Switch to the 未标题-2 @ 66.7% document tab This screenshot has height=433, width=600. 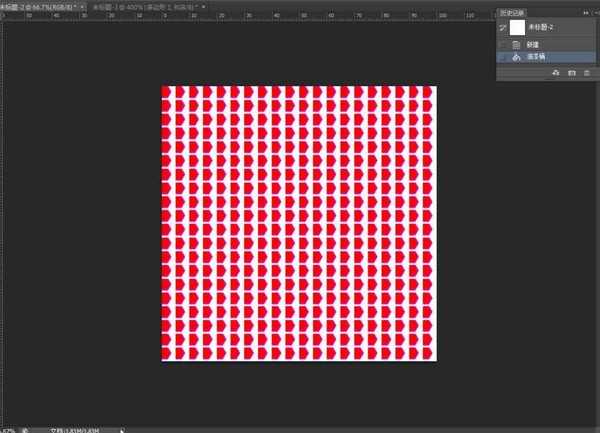38,6
